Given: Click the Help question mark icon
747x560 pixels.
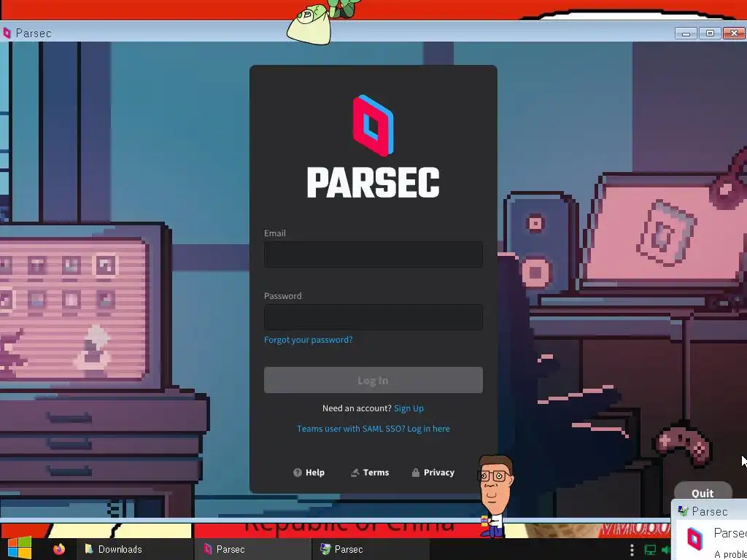Looking at the screenshot, I should point(298,472).
